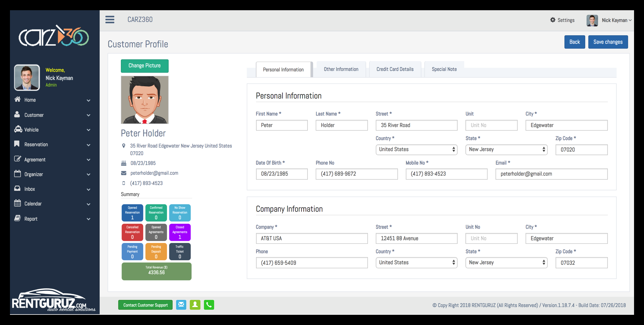This screenshot has width=644, height=325.
Task: Click the Agreement edit icon in sidebar
Action: pos(18,159)
